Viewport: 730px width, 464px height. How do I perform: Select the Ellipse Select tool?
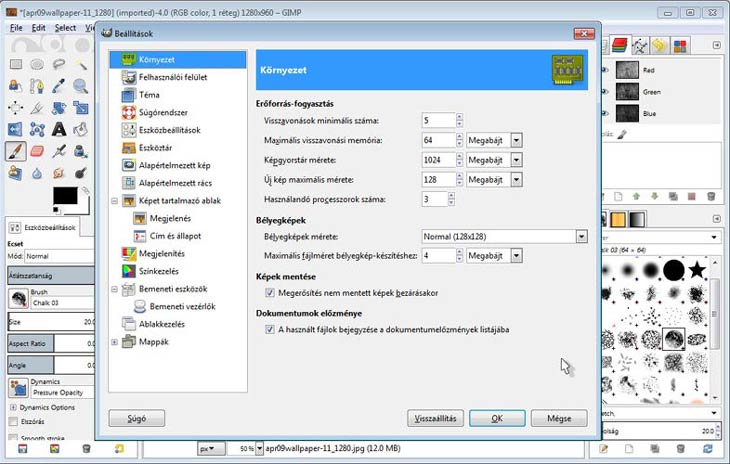38,64
